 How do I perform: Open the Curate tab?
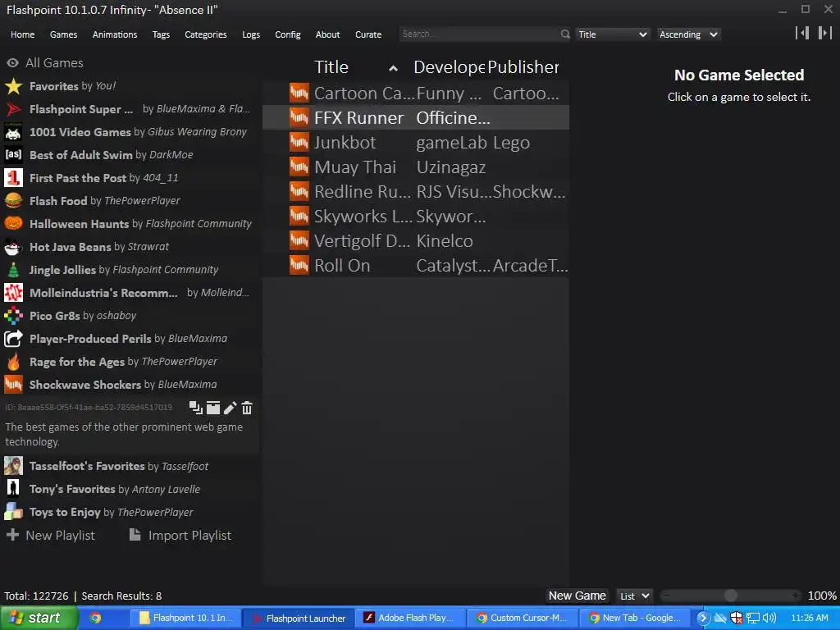[368, 34]
